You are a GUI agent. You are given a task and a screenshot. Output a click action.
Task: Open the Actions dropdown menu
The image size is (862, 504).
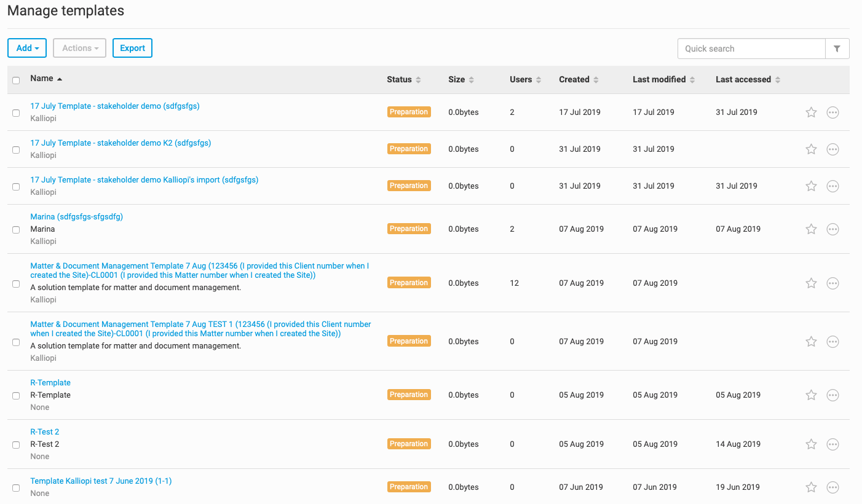[80, 48]
